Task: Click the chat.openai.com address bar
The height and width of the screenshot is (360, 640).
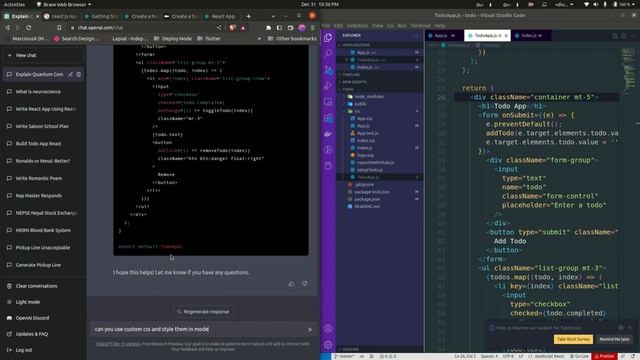Action: click(141, 28)
